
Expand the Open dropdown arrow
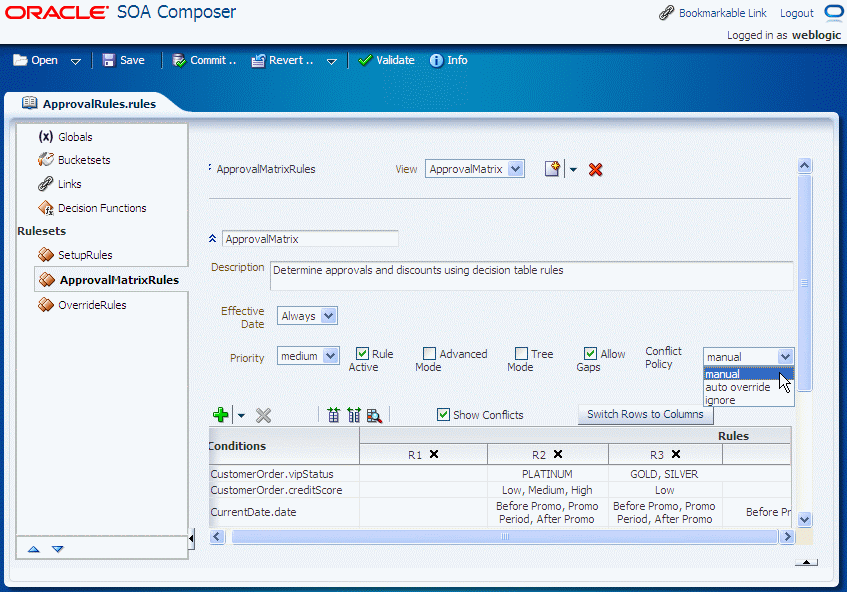76,61
